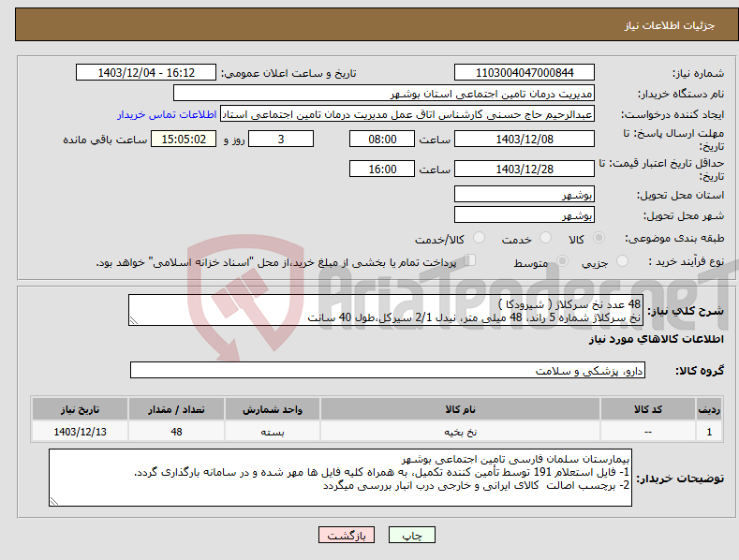739x560 pixels.
Task: Click the row number cell 1
Action: 709,432
